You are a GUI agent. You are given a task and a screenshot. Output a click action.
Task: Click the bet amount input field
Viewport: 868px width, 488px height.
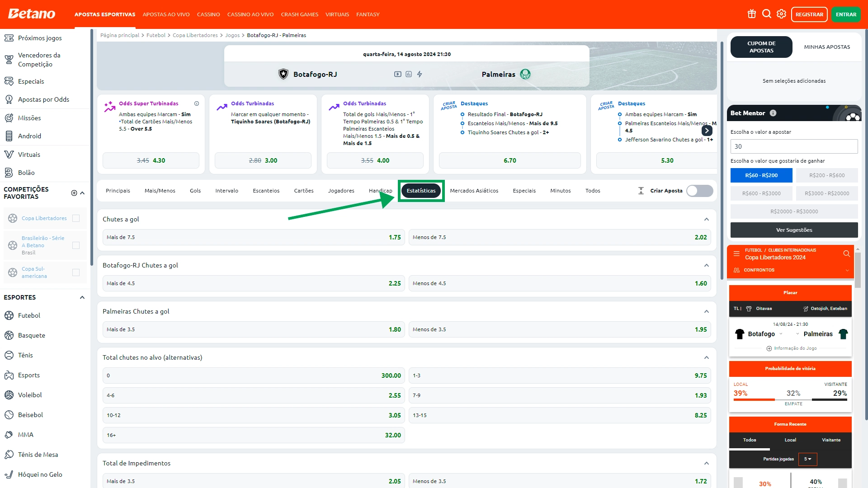click(x=794, y=146)
